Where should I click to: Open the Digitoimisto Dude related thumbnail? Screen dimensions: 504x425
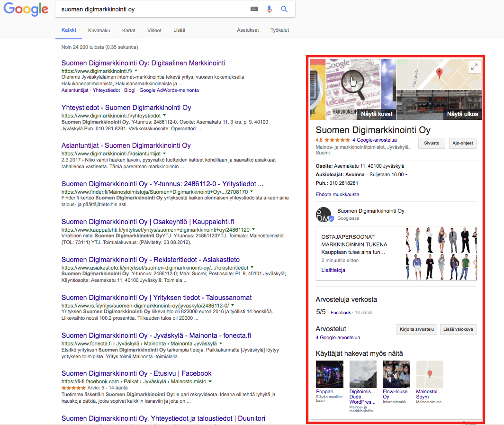coord(363,374)
